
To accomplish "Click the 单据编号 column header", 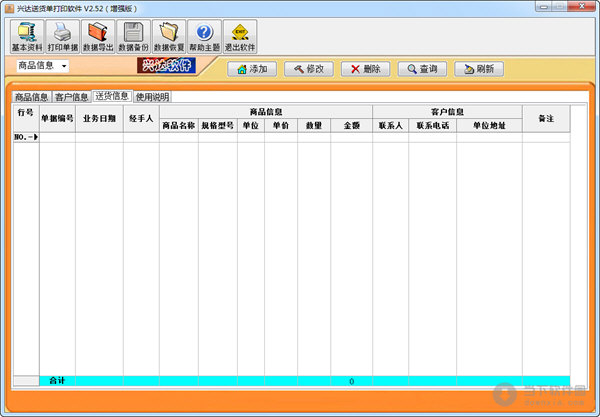I will (57, 119).
